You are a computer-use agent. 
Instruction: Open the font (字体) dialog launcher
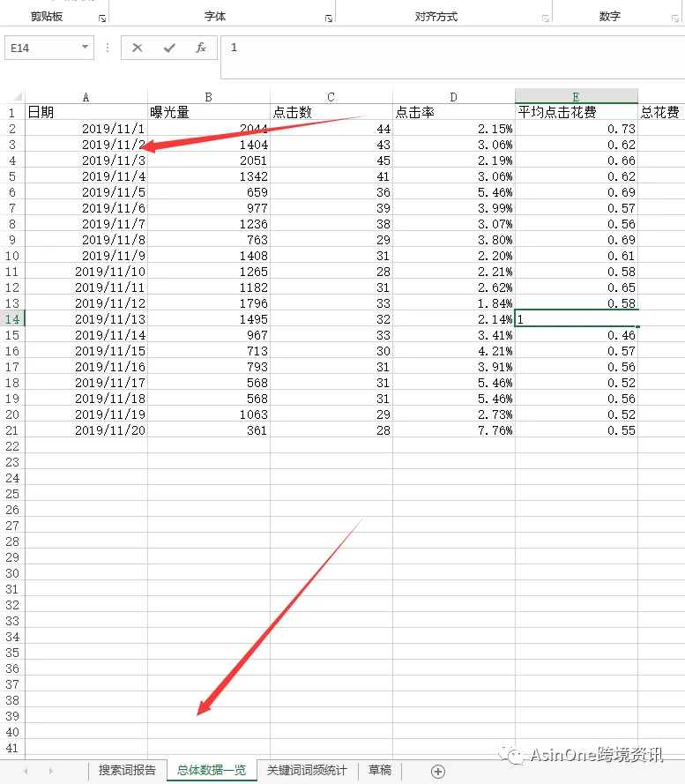pos(329,19)
